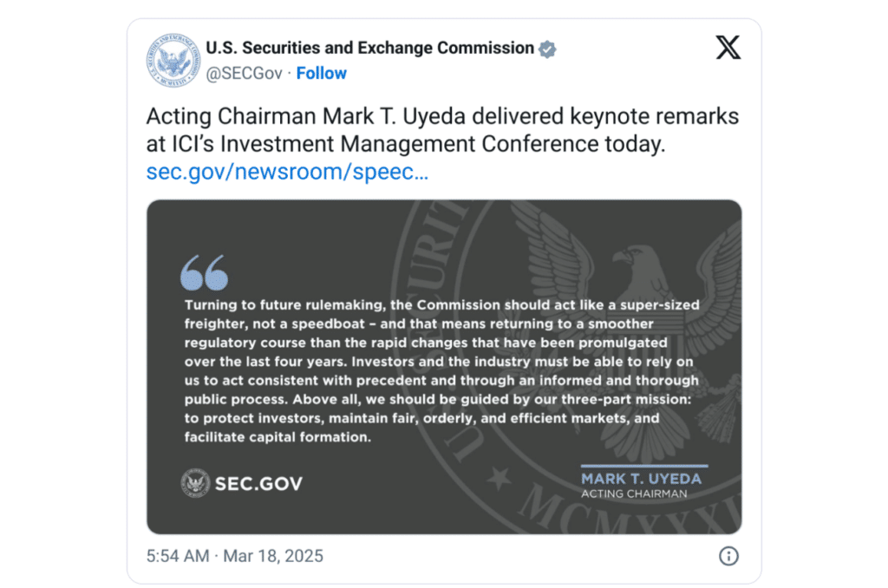Viewport: 888px width, 588px height.
Task: Open the 5:54 AM Mar 18, 2025 timestamp
Action: 234,556
